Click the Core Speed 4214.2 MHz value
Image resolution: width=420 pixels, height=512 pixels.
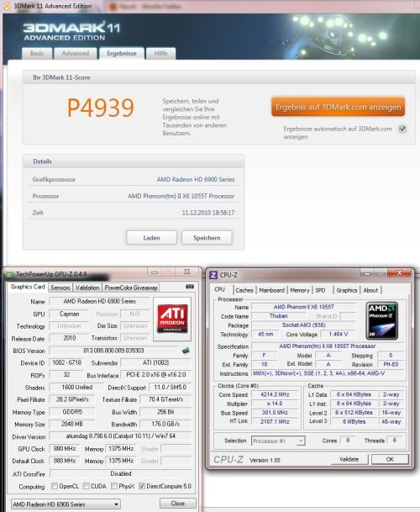click(276, 394)
